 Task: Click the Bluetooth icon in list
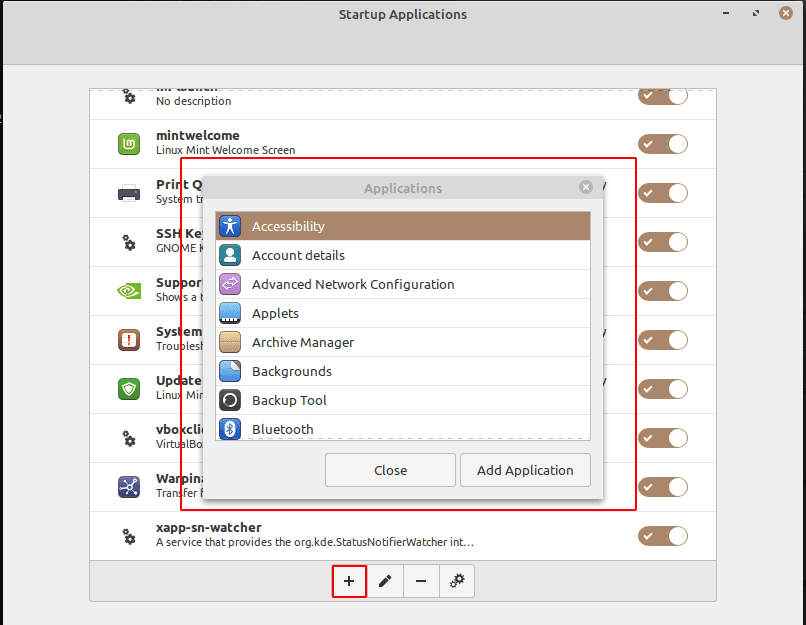(x=230, y=429)
